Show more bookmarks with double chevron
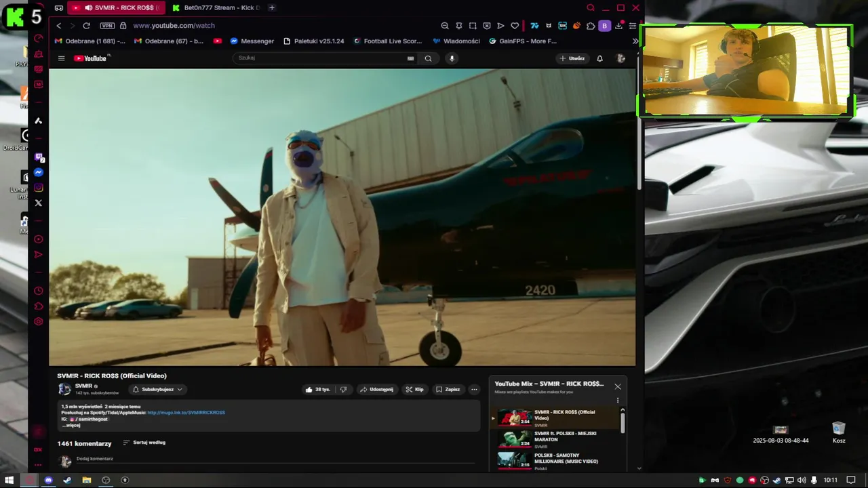868x488 pixels. 635,41
